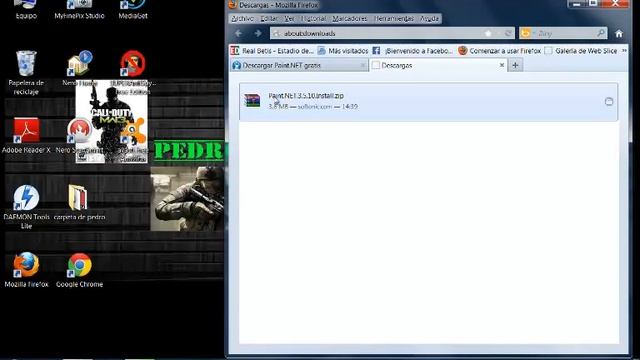
Task: Select Nero Home desktop shortcut
Action: pyautogui.click(x=79, y=68)
